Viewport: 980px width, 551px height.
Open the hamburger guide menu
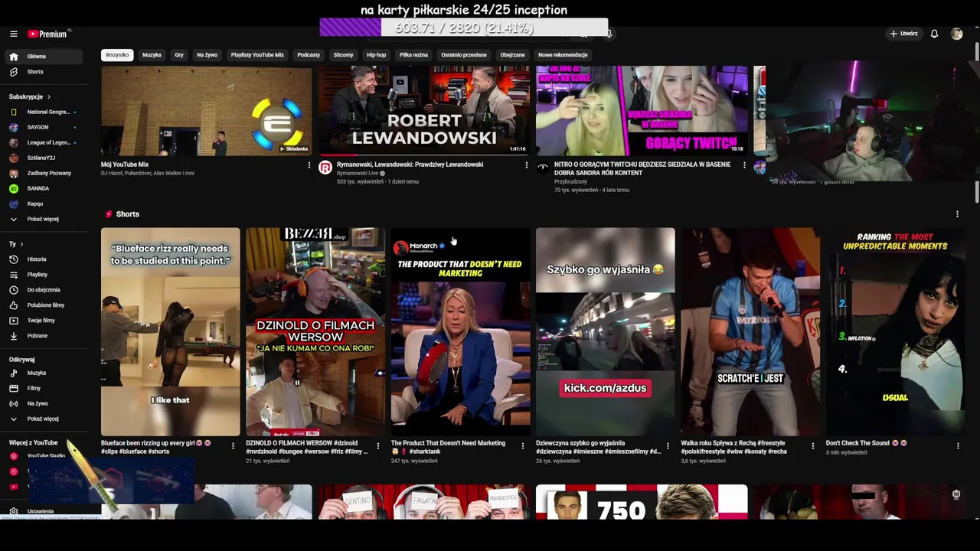(13, 34)
